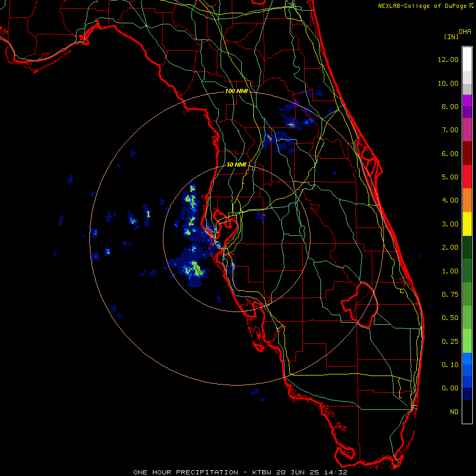
Task: Click the 2.00 legend value
Action: coord(450,248)
